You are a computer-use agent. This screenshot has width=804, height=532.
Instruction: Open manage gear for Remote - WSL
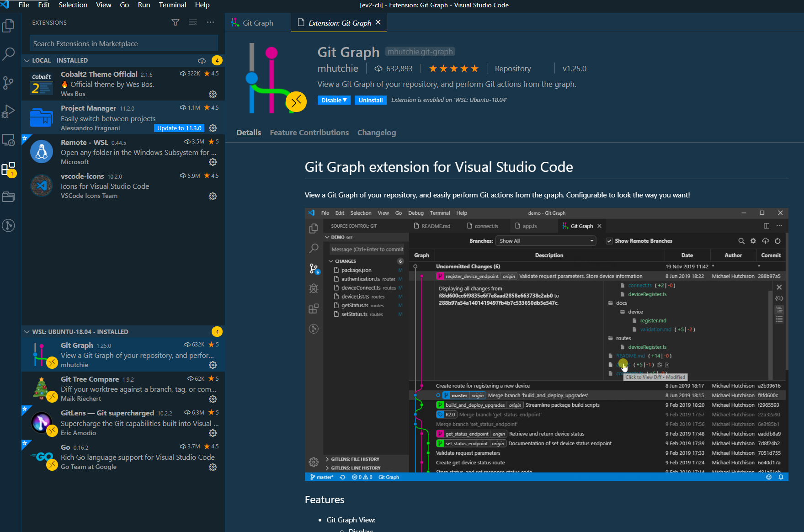(213, 162)
